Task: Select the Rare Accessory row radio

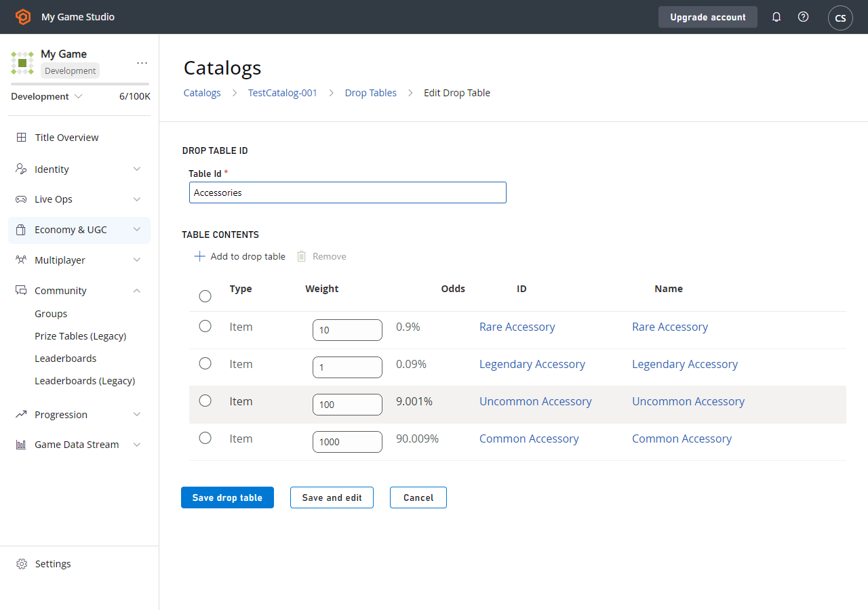Action: [x=205, y=326]
